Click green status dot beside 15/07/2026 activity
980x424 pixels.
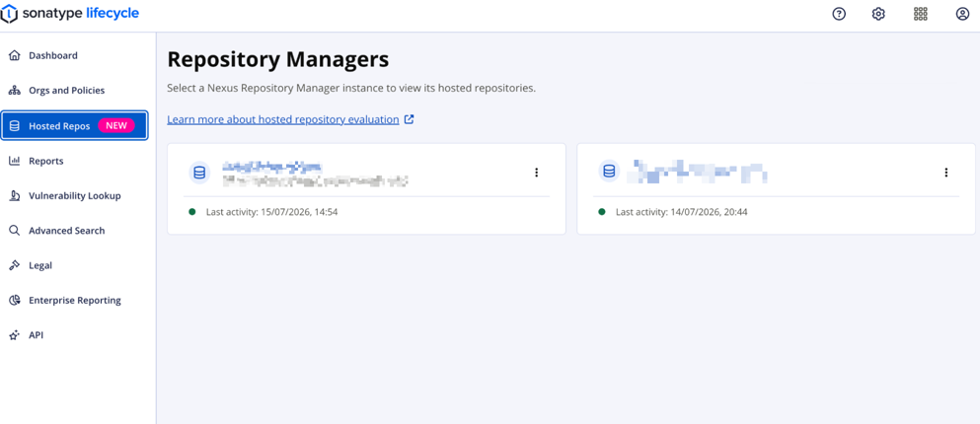click(x=192, y=212)
